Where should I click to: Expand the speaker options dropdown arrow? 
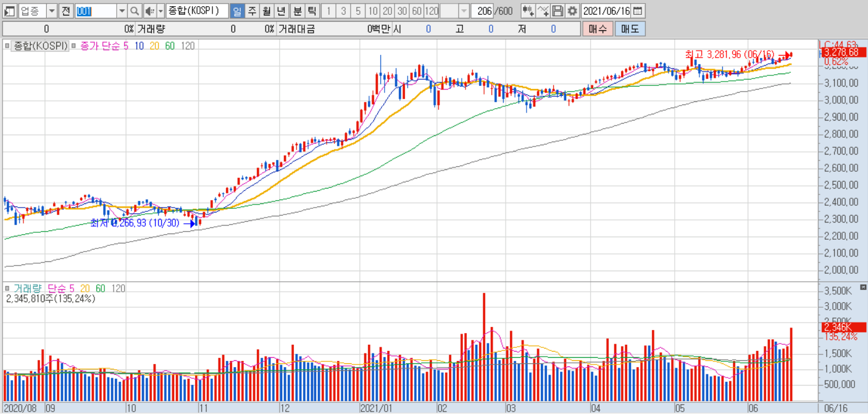pyautogui.click(x=161, y=11)
